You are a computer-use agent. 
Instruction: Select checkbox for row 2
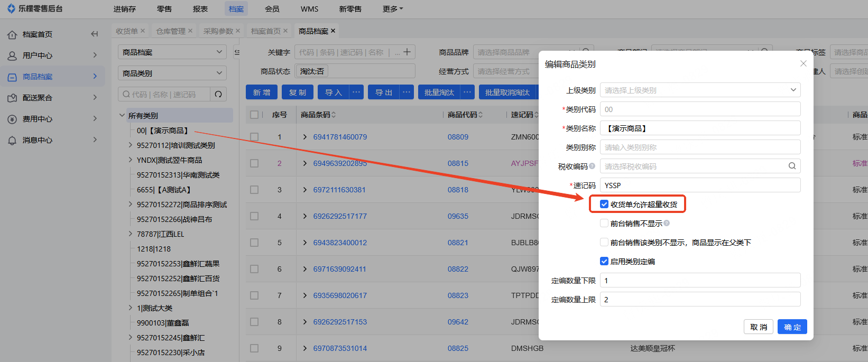click(x=254, y=163)
